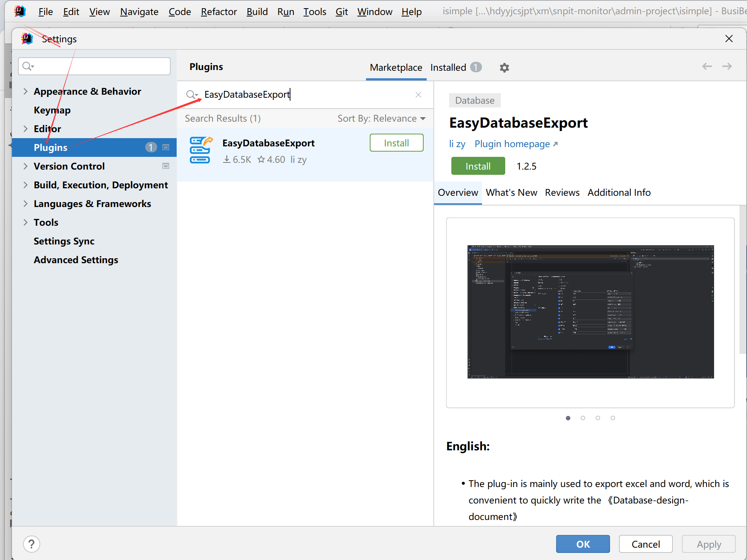747x560 pixels.
Task: Open the help question mark icon
Action: tap(32, 544)
